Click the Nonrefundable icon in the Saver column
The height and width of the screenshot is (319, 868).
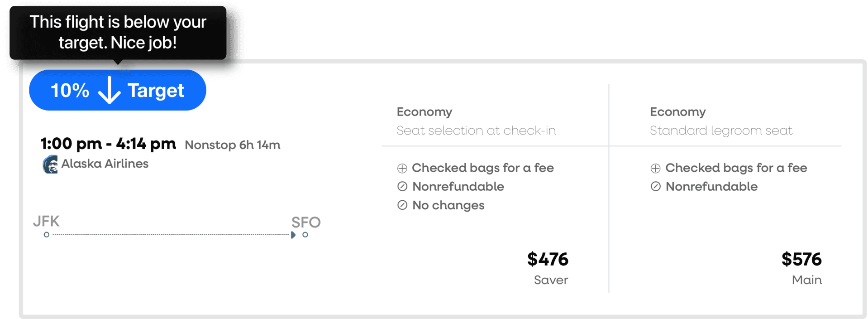(402, 187)
